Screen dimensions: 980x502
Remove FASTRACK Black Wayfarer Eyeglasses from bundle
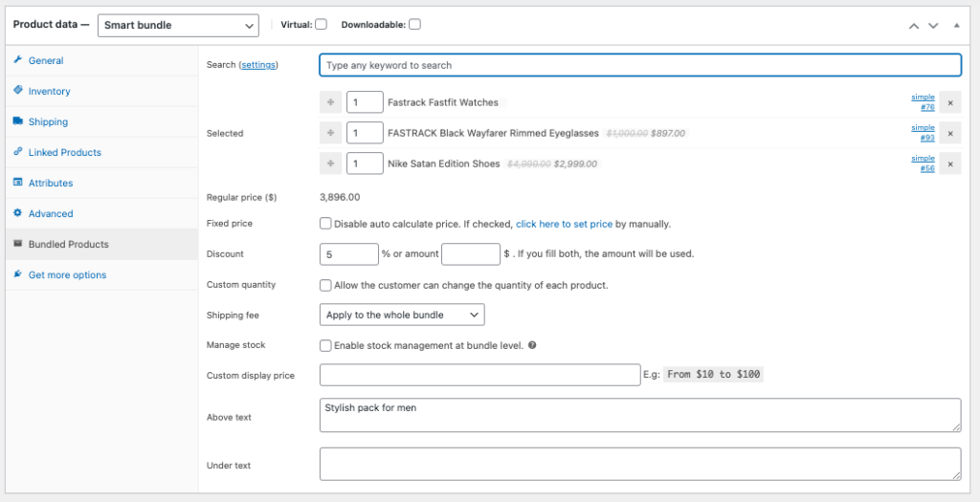pyautogui.click(x=950, y=133)
